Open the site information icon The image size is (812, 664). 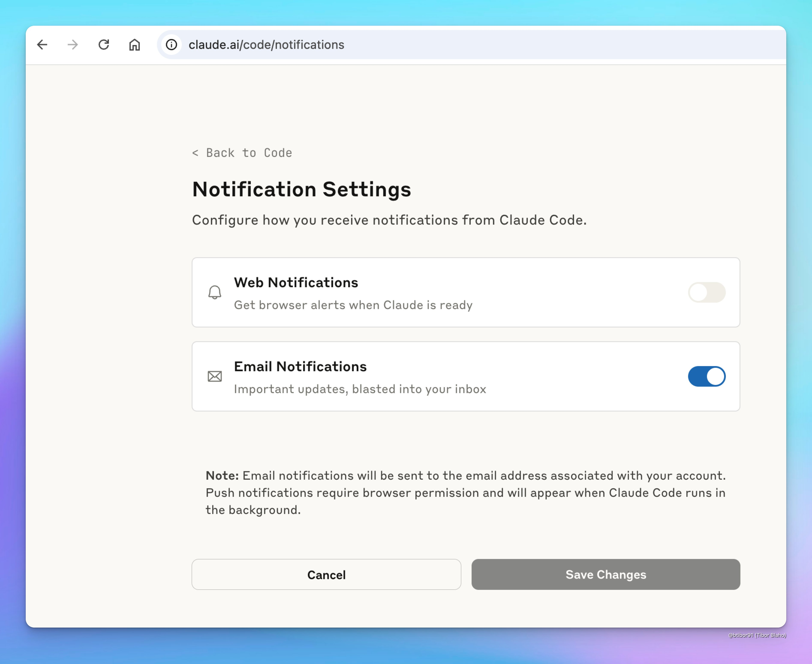coord(171,45)
